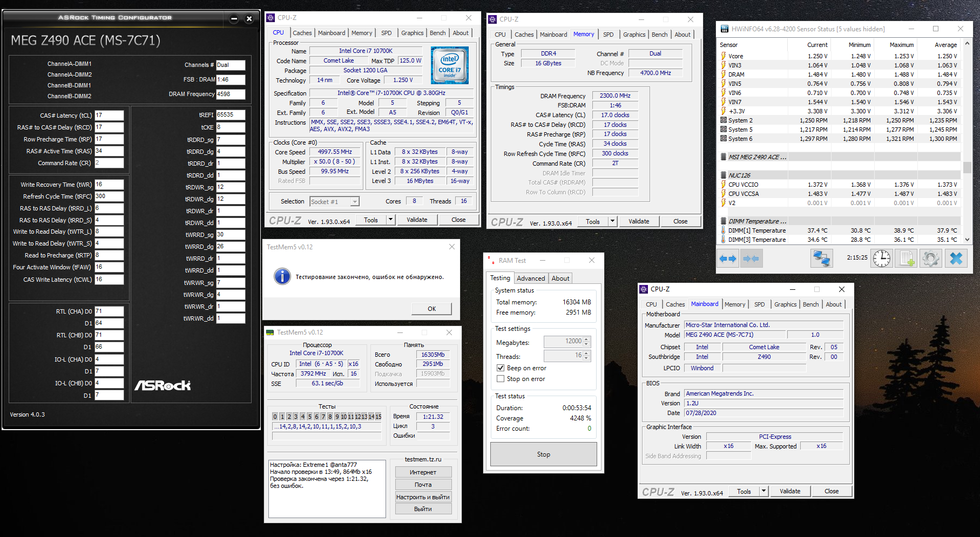
Task: Click Close button in CPU-Z Memory window
Action: 680,221
